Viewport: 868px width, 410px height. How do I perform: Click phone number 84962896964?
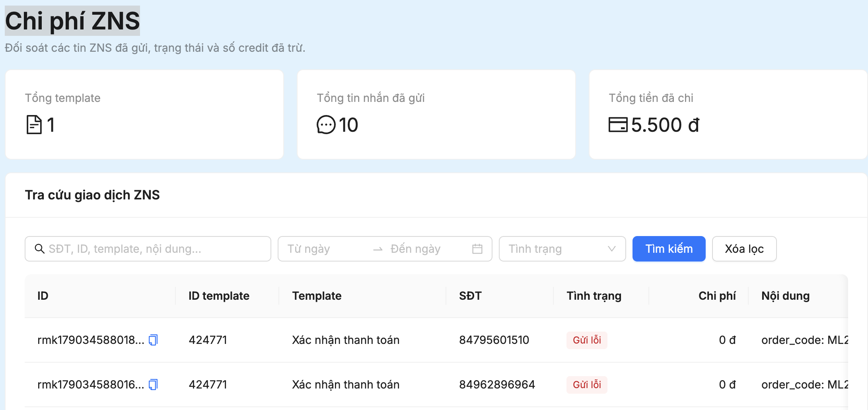[497, 385]
